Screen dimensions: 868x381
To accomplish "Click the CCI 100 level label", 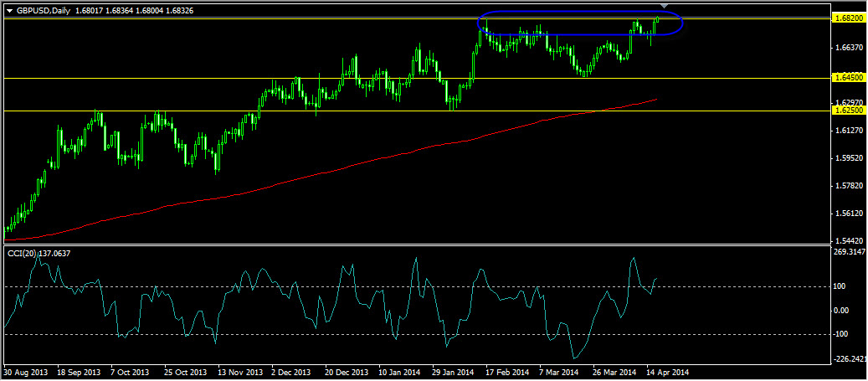I will coord(840,286).
